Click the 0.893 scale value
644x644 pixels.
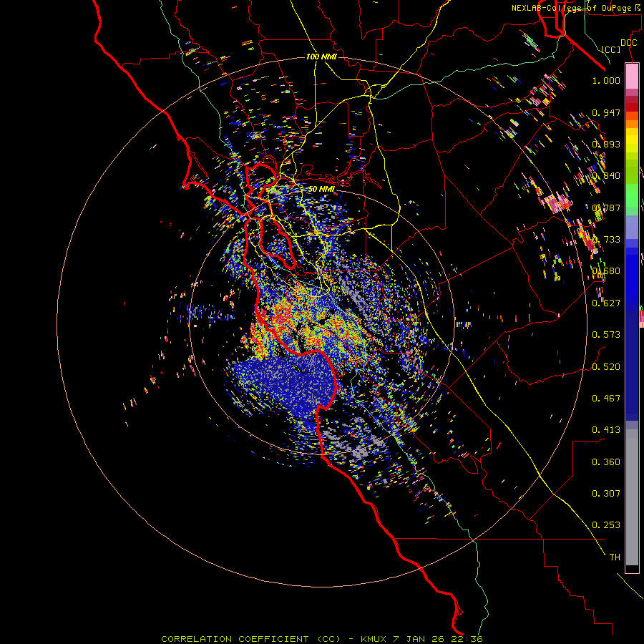[x=606, y=144]
